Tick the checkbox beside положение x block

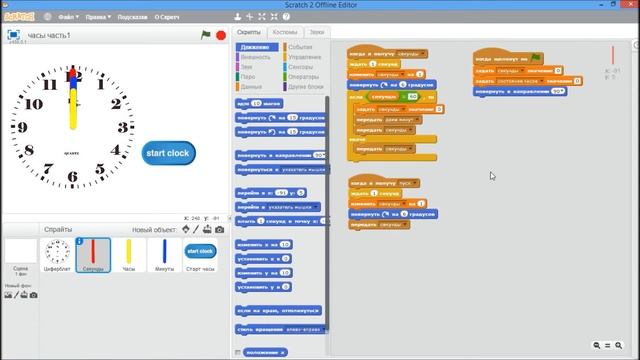point(238,352)
